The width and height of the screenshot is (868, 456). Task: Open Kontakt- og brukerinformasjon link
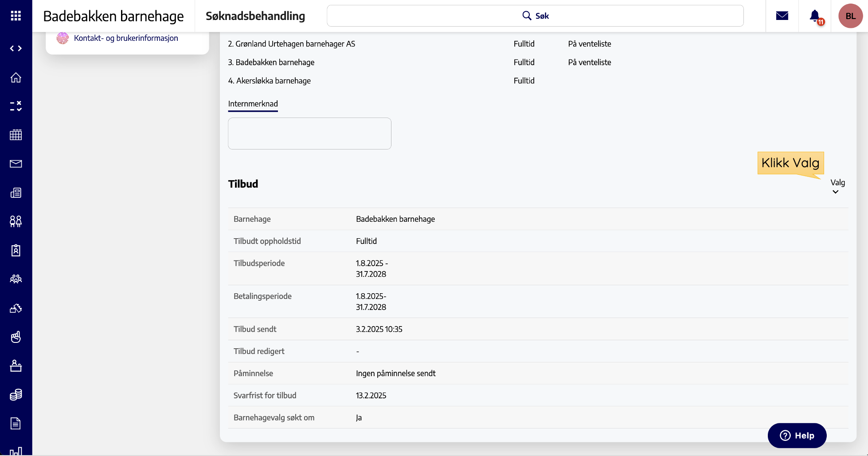click(126, 38)
